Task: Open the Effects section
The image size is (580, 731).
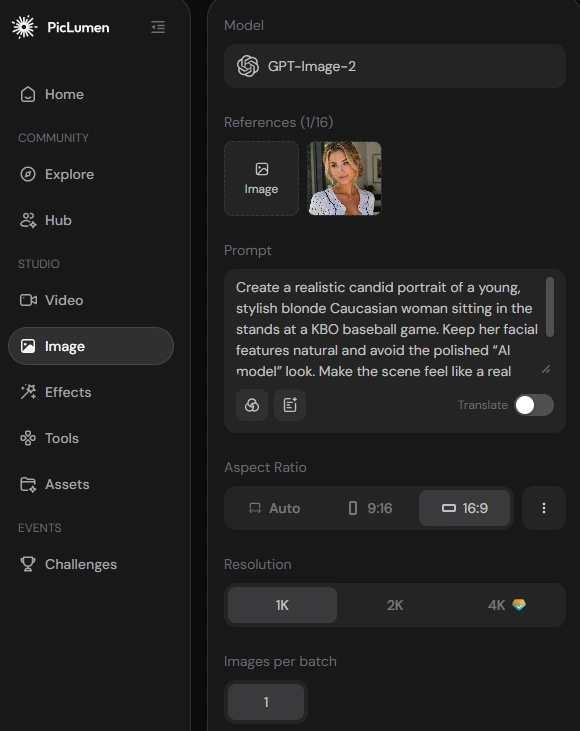Action: click(55, 392)
